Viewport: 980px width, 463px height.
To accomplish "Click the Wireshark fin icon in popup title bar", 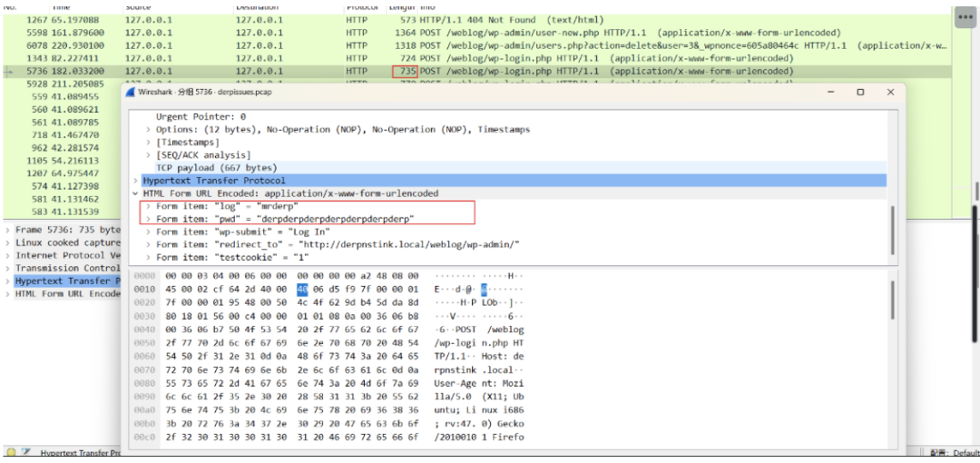I will [x=130, y=92].
